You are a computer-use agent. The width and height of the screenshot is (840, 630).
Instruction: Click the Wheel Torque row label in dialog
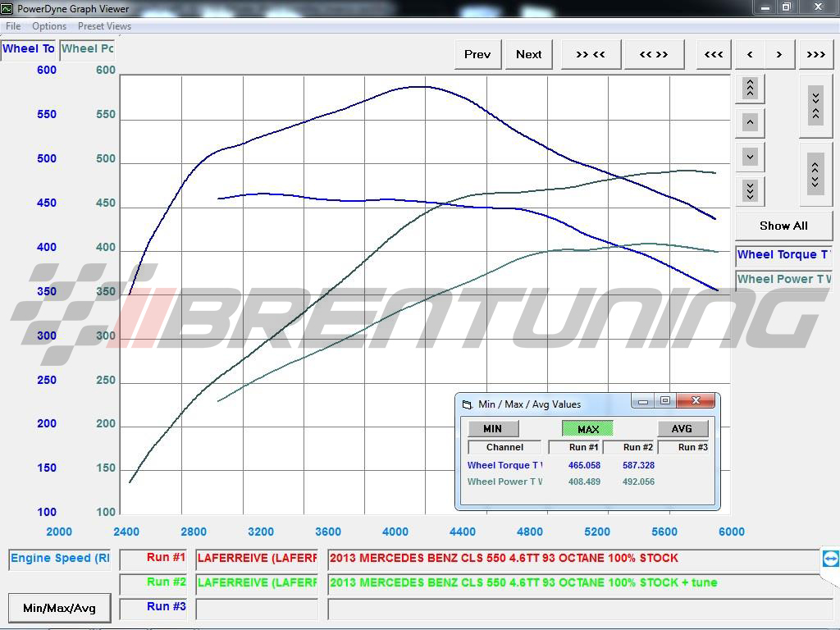504,465
